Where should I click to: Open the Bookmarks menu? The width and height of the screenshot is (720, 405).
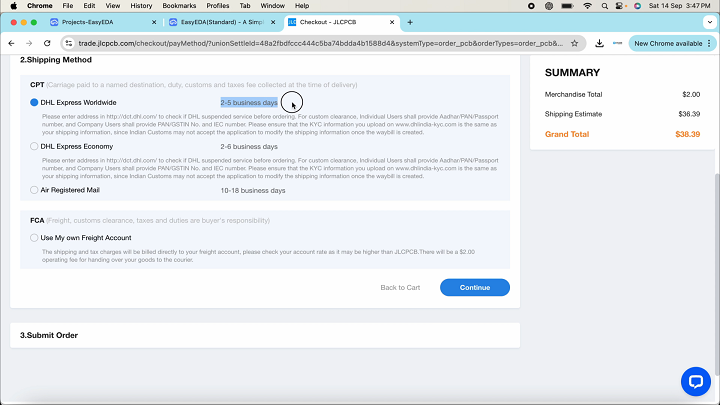[x=179, y=6]
